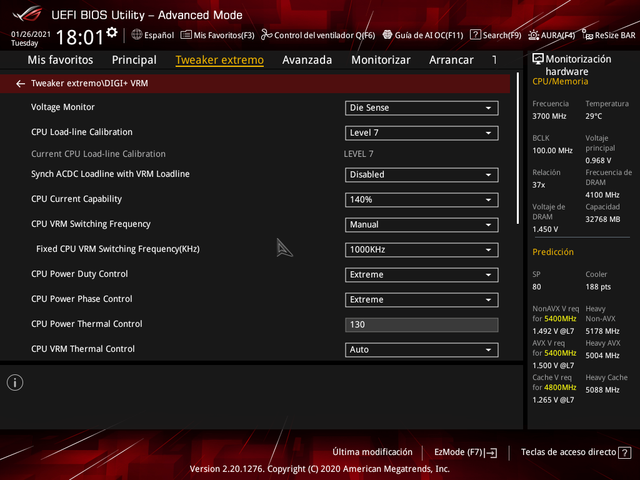Expand CPU Power Phase Control dropdown
Image resolution: width=640 pixels, height=480 pixels.
pyautogui.click(x=422, y=300)
